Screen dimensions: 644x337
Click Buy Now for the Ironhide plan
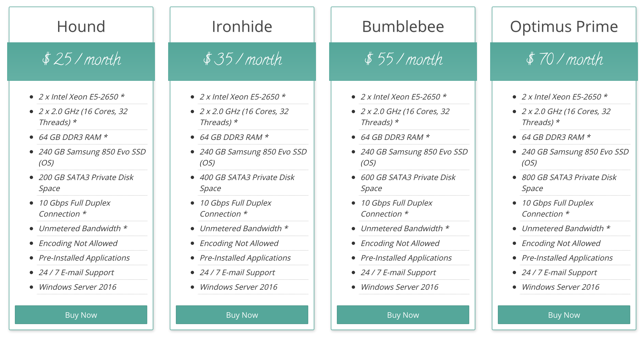tap(242, 315)
